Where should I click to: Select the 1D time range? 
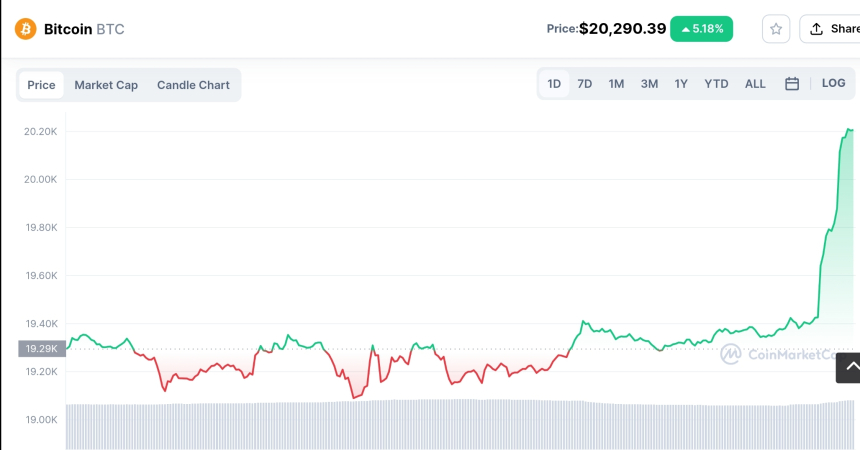554,84
